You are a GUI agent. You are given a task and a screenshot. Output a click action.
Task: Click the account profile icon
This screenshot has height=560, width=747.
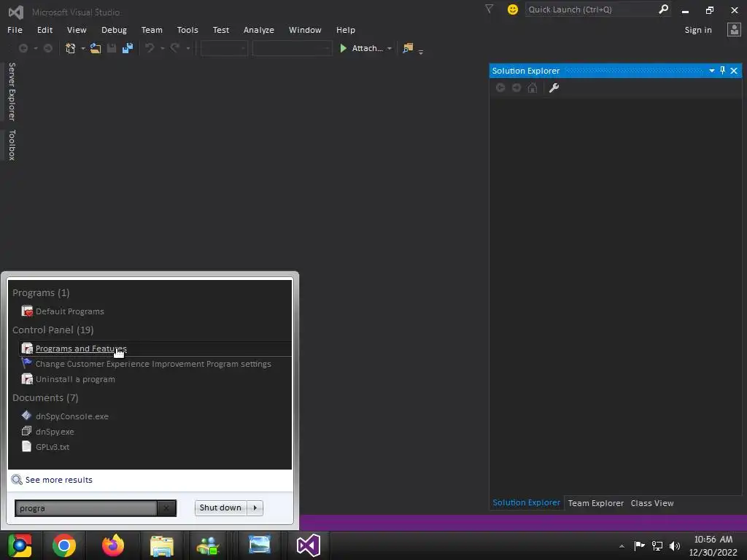tap(734, 30)
